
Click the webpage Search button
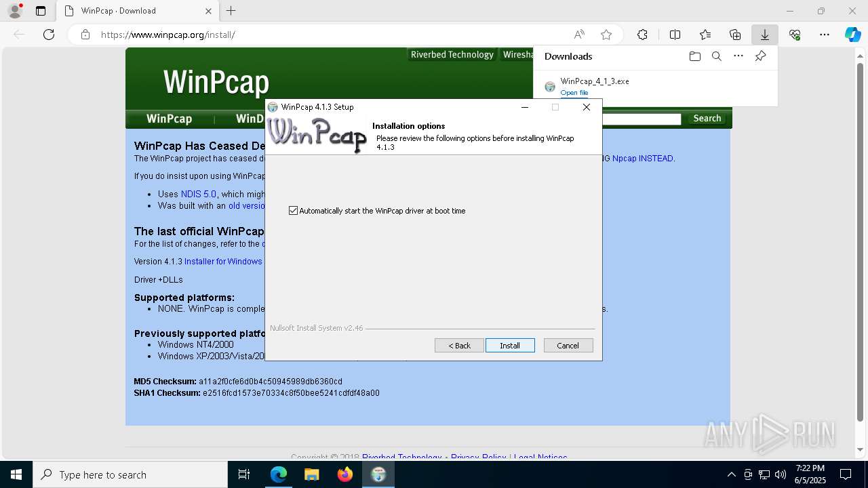tap(707, 119)
